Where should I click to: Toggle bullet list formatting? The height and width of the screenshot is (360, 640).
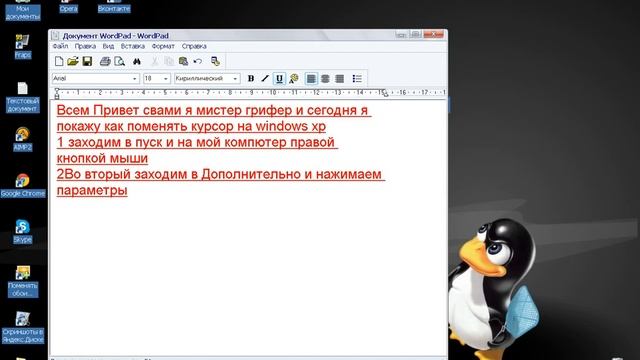(357, 78)
